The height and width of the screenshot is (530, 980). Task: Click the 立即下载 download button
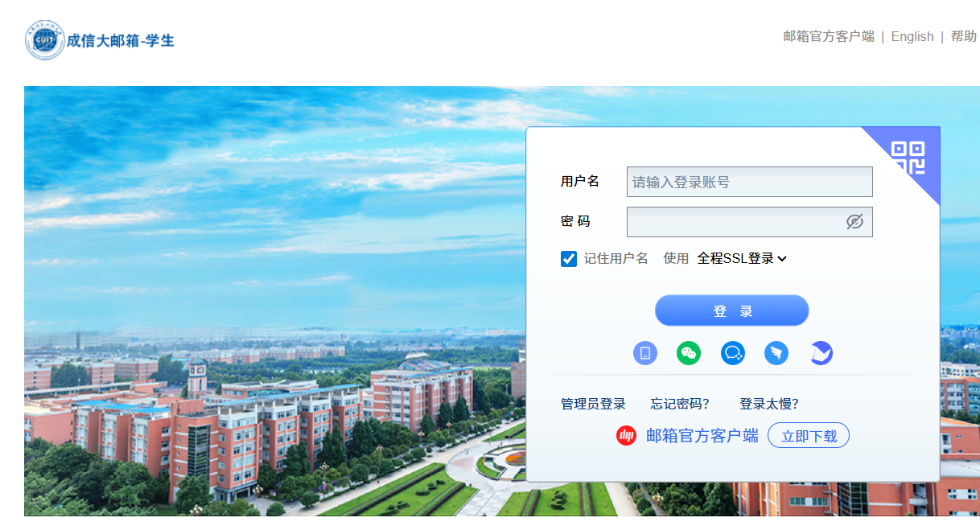(x=809, y=436)
